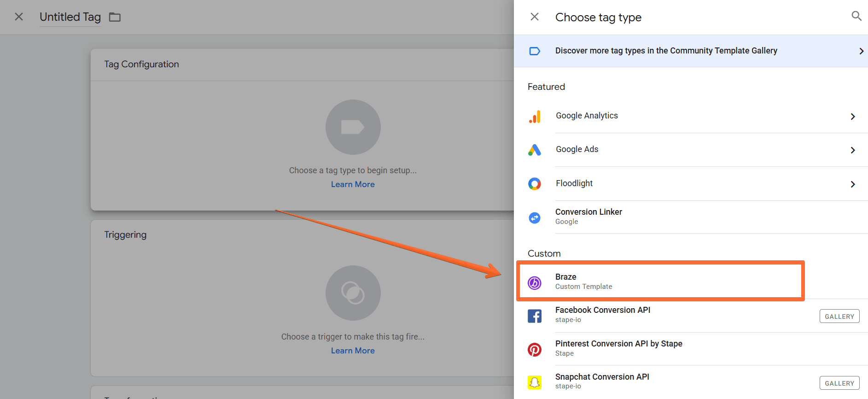Click the Snapchat logo icon
The height and width of the screenshot is (399, 868).
535,382
